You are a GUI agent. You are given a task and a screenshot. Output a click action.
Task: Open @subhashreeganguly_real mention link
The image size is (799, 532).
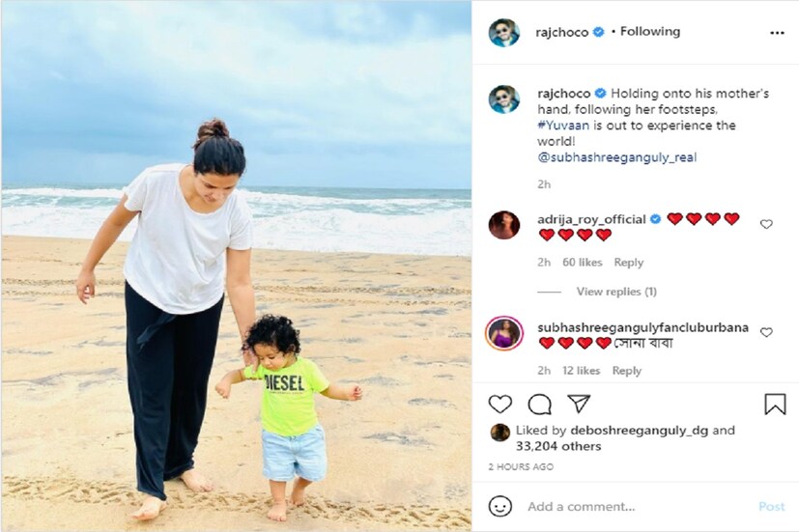point(616,157)
